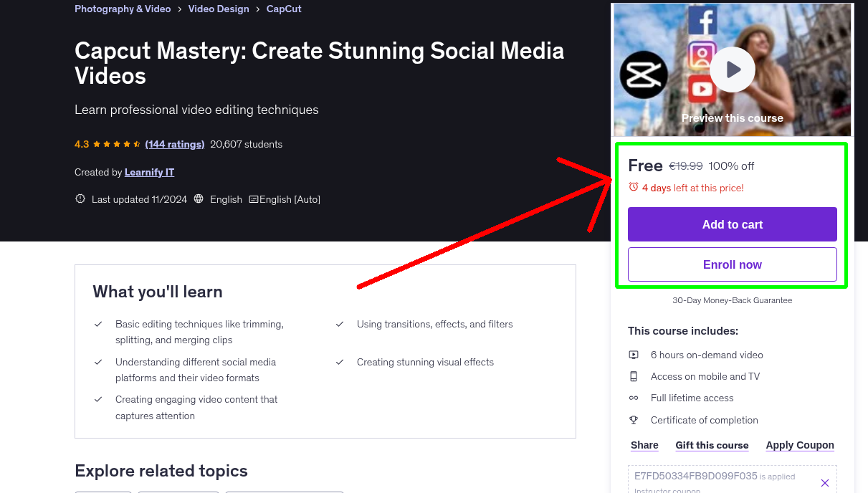868x493 pixels.
Task: Click checkmark beside Creating stunning visual effects
Action: [x=340, y=362]
